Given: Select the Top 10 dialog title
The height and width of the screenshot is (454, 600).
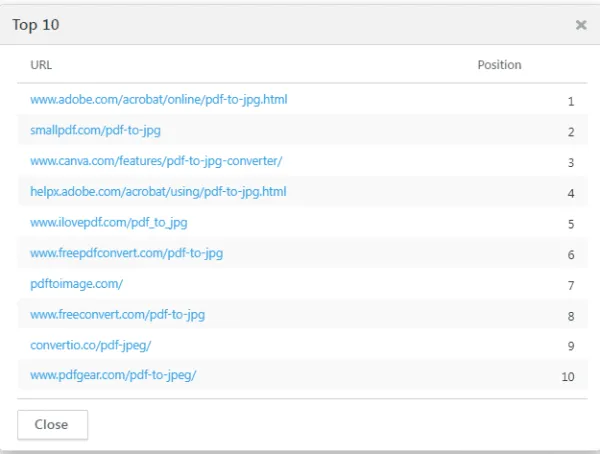Looking at the screenshot, I should coord(36,25).
